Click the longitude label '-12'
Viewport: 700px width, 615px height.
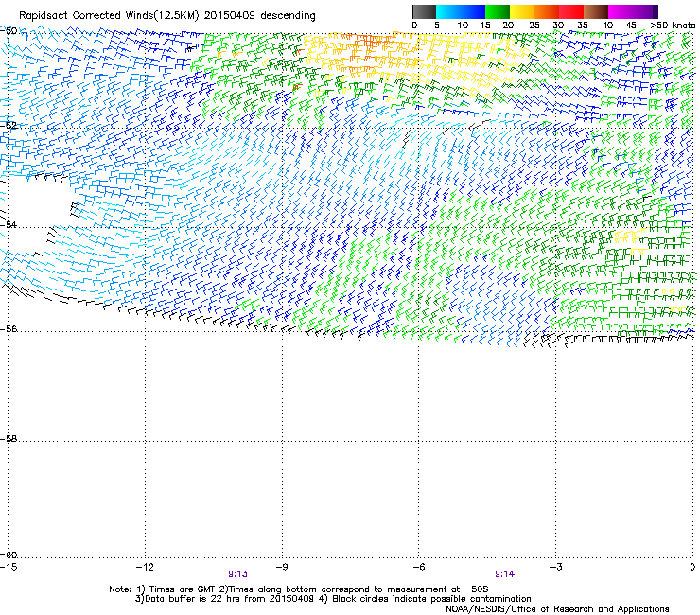[x=144, y=567]
